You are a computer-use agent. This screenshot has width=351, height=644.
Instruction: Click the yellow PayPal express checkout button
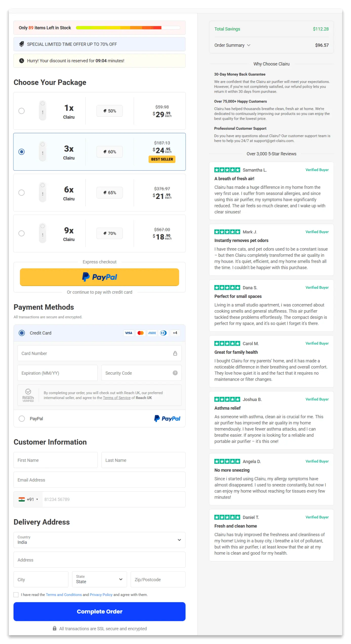(x=99, y=277)
